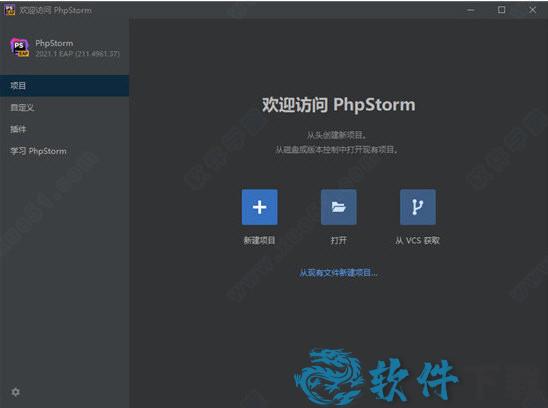Switch to the 自定义 tab
Screen dimensions: 548x408
(x=64, y=107)
